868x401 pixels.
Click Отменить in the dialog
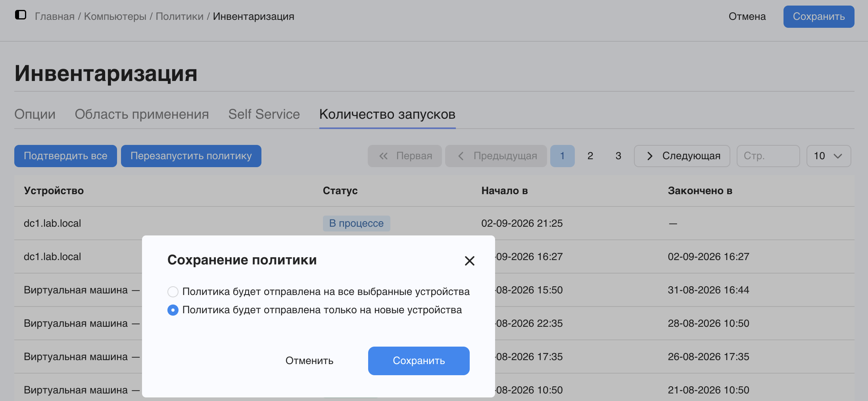click(309, 361)
